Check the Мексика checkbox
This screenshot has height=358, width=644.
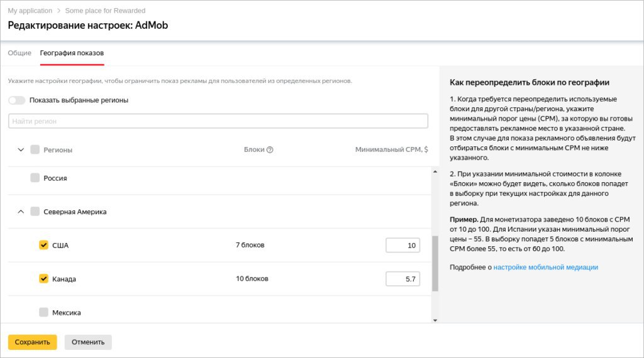(x=43, y=312)
